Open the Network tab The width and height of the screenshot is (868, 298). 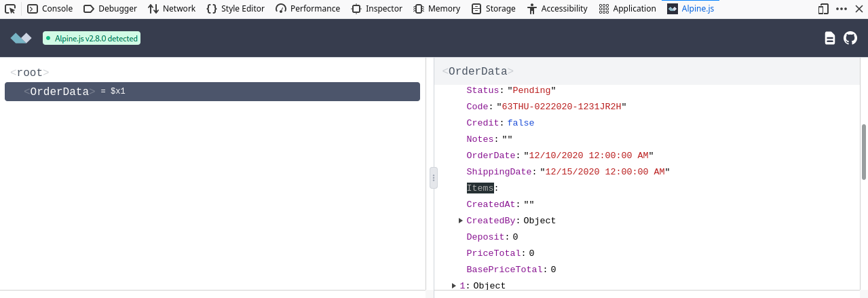point(172,9)
